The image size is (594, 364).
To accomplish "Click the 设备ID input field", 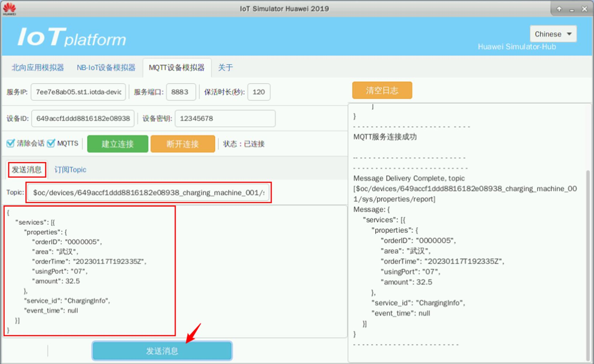I will [83, 118].
